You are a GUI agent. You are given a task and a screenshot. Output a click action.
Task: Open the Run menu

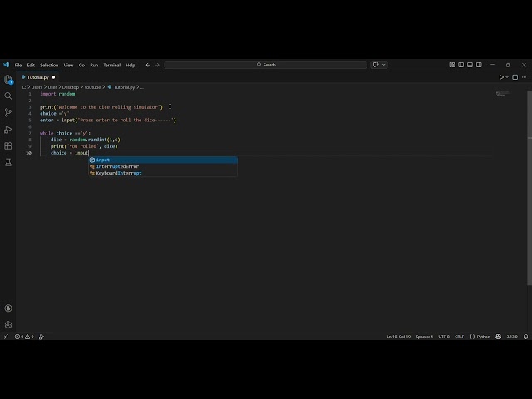click(x=94, y=65)
